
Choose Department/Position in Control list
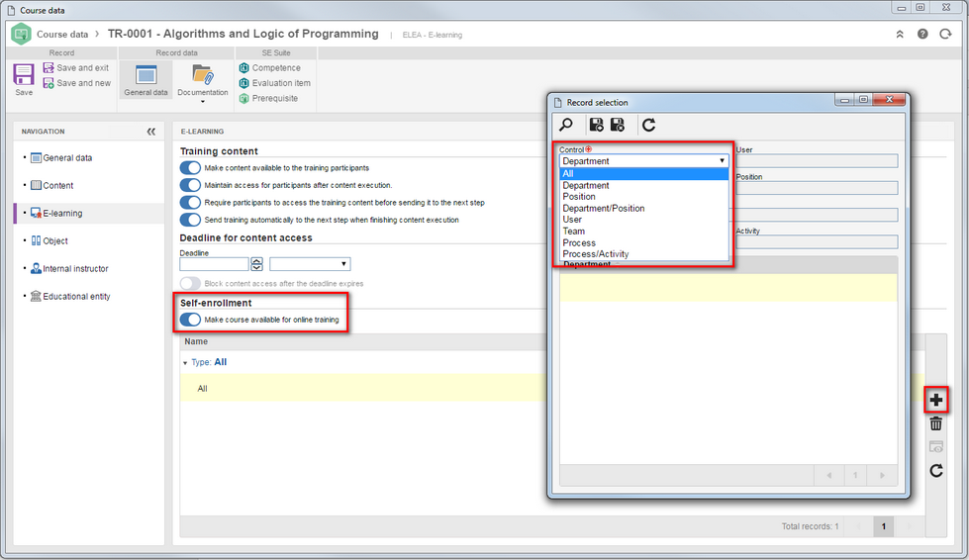coord(644,208)
